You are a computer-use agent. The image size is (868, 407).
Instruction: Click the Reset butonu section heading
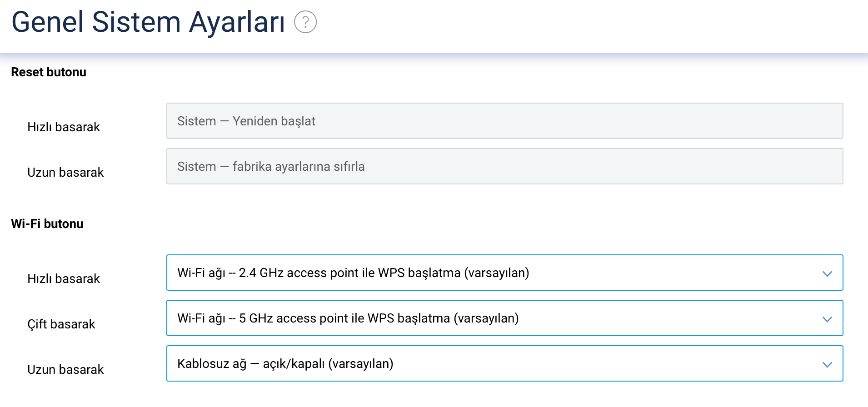pos(49,72)
